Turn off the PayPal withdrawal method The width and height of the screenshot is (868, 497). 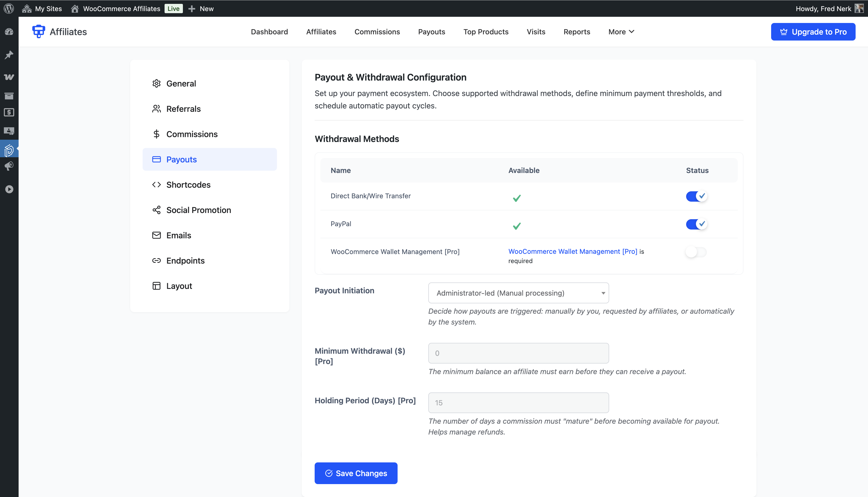(696, 224)
